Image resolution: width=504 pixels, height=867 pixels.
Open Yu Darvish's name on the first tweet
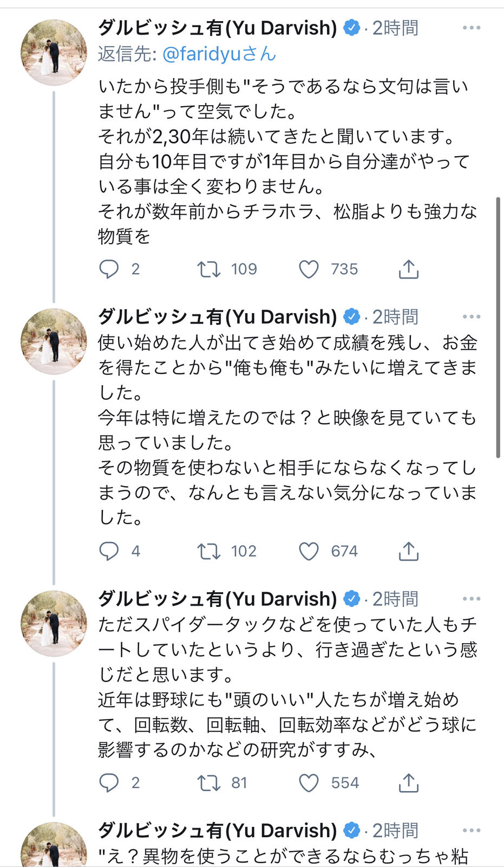218,28
